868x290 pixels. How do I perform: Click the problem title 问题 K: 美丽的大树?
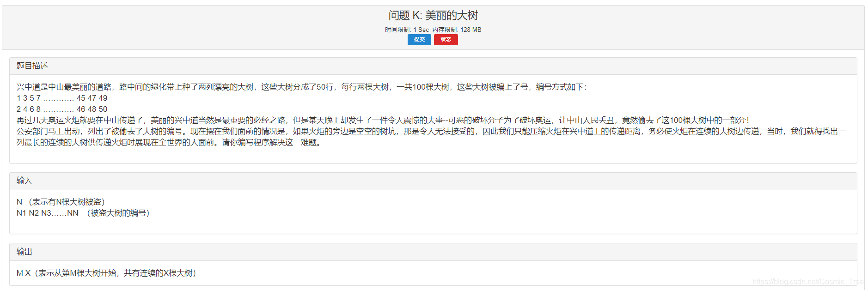(433, 16)
